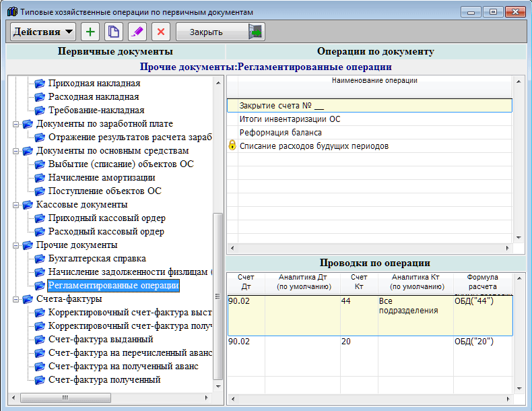Viewport: 532px width, 411px height.
Task: Click folder icon of Счета-фактуры
Action: 28,299
